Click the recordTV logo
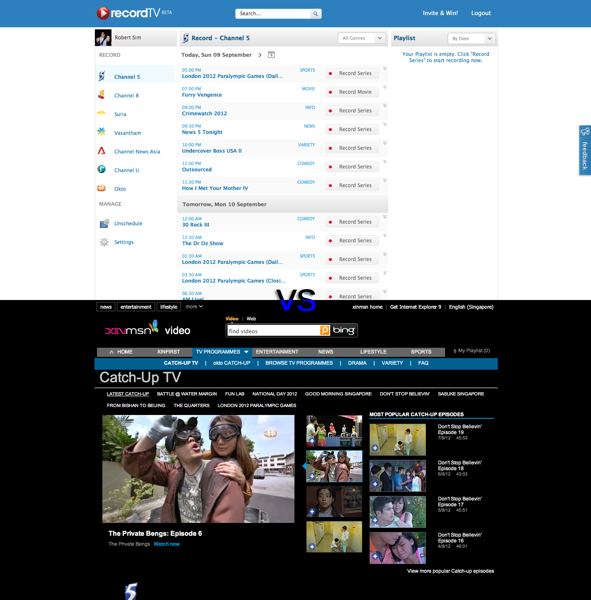This screenshot has width=591, height=600. click(x=134, y=13)
